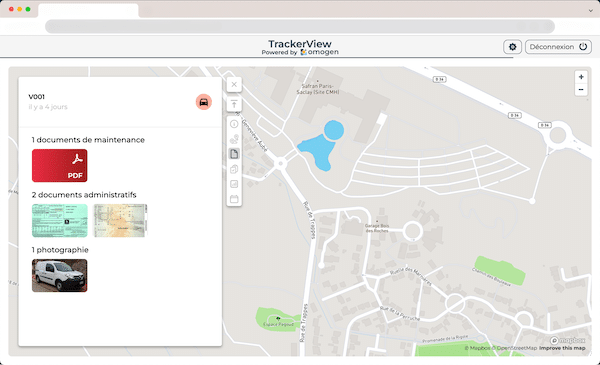The image size is (600, 365).
Task: Click the browser address bar
Action: [300, 26]
